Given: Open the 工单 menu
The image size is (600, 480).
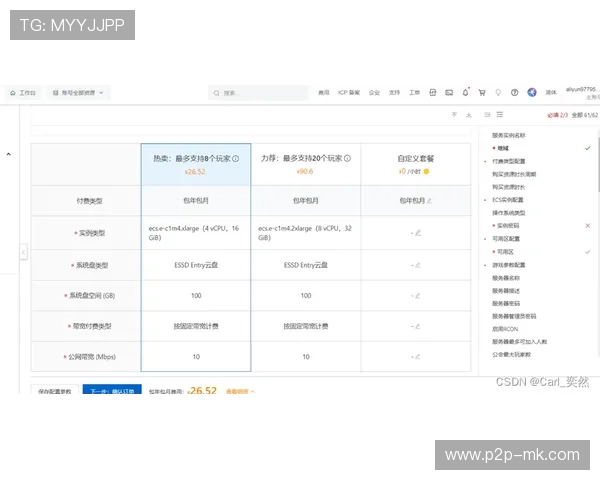Looking at the screenshot, I should (414, 93).
